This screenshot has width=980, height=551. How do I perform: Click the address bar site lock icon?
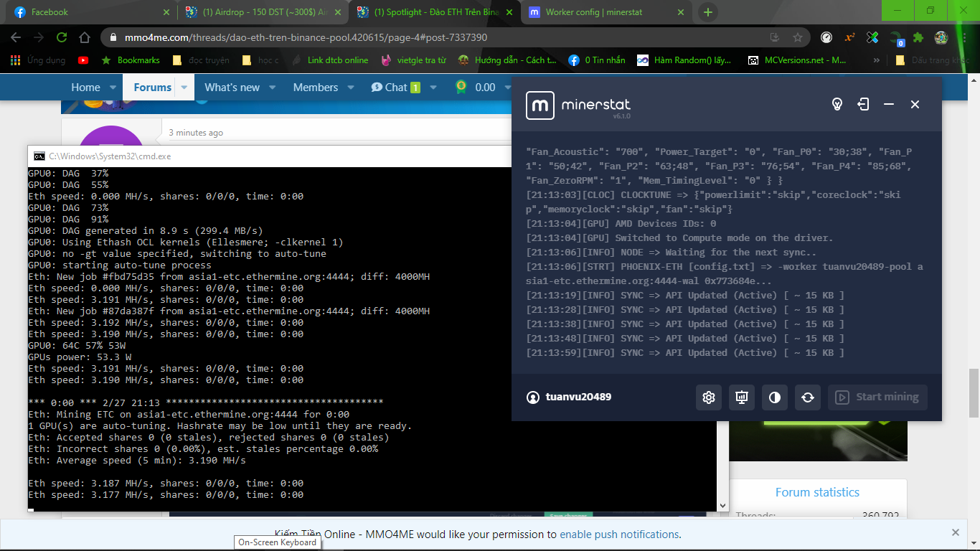(x=113, y=37)
